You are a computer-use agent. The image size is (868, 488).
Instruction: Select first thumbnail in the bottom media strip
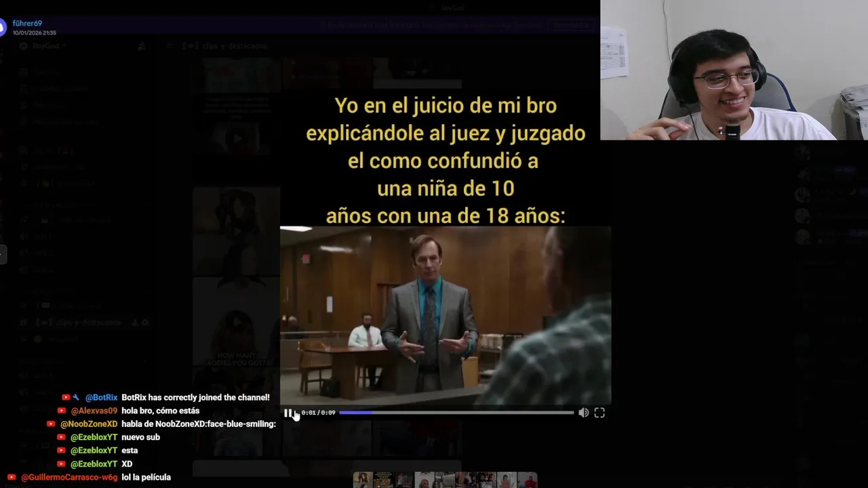[x=362, y=481]
